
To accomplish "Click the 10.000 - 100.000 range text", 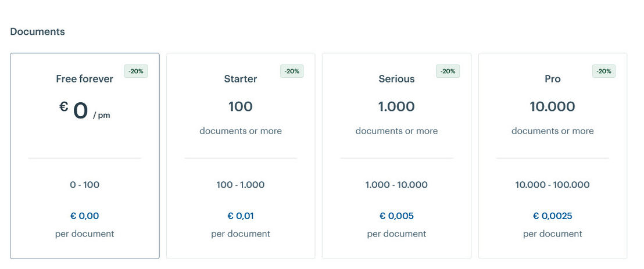I will [553, 185].
